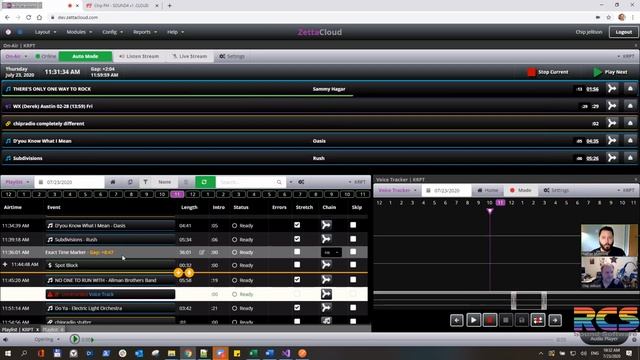
Task: Open Layout menu dropdown
Action: tap(45, 32)
